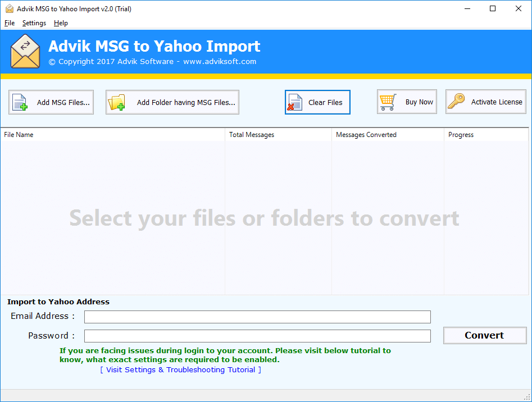The height and width of the screenshot is (402, 532).
Task: Maximize the Advik MSG to Yahoo Import window
Action: point(493,9)
